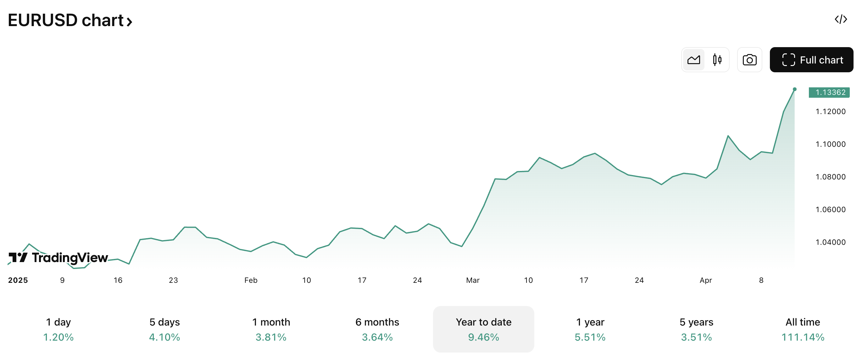The image size is (868, 362).
Task: Switch to candlestick chart view
Action: [x=717, y=60]
